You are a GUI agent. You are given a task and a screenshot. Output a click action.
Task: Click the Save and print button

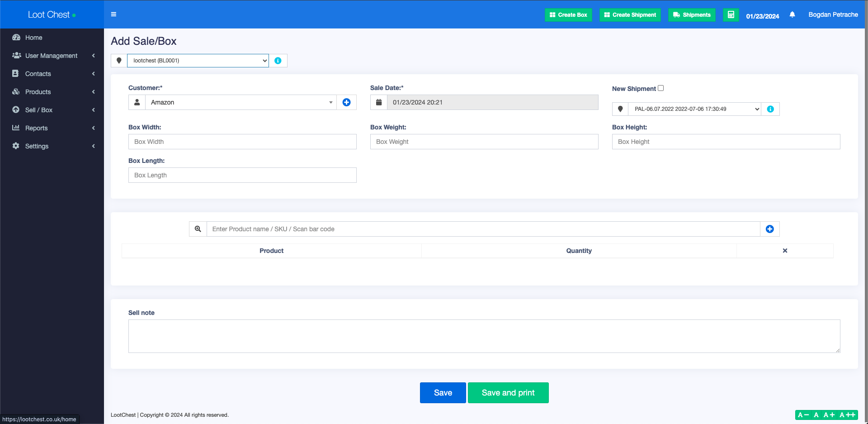(x=508, y=393)
